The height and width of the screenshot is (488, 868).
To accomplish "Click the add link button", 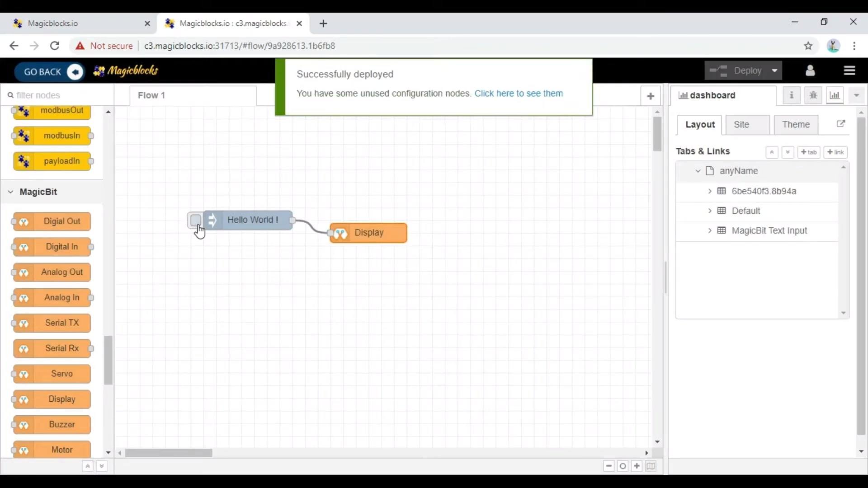I will pos(835,152).
